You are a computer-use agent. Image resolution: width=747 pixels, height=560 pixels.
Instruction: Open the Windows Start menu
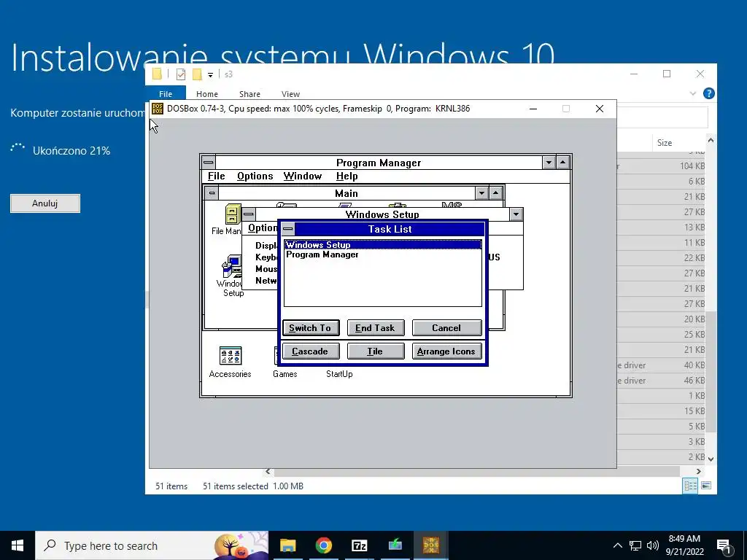[x=18, y=545]
